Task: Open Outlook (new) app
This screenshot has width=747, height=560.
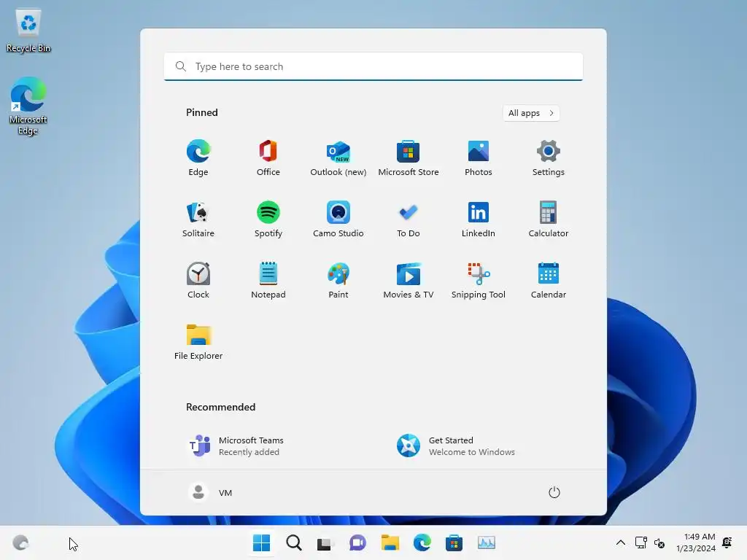Action: click(x=338, y=158)
